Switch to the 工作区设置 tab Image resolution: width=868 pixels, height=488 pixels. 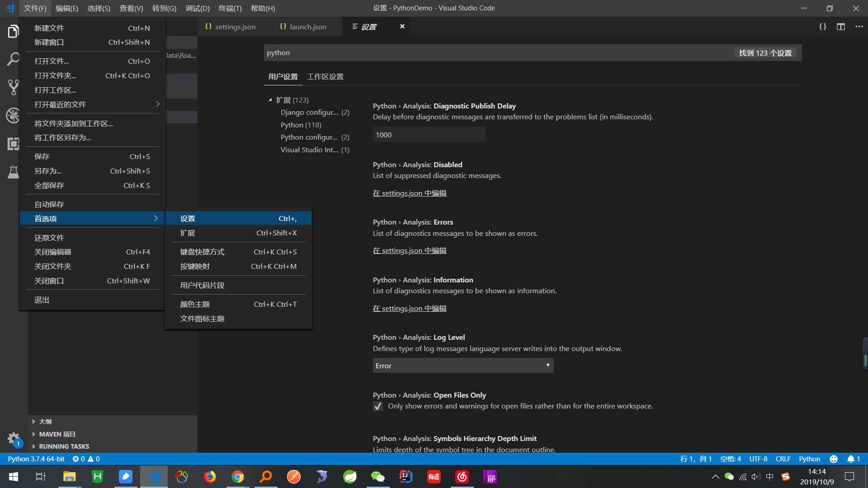pyautogui.click(x=325, y=77)
